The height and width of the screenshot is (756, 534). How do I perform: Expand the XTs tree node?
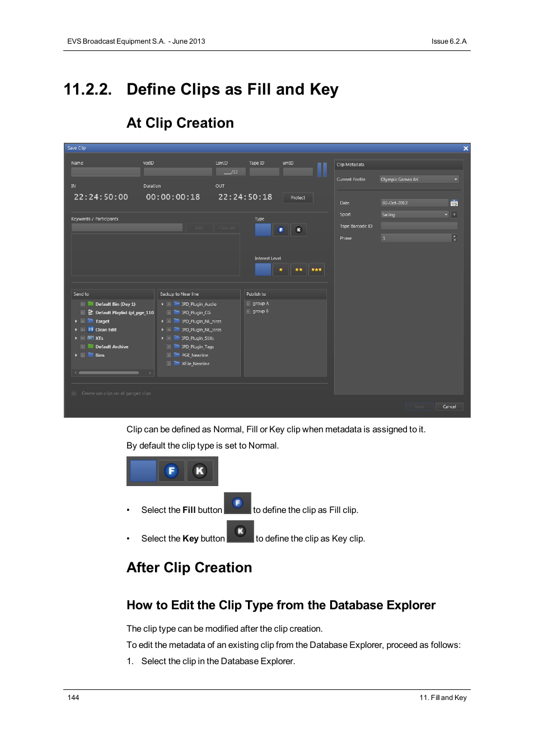tap(76, 338)
